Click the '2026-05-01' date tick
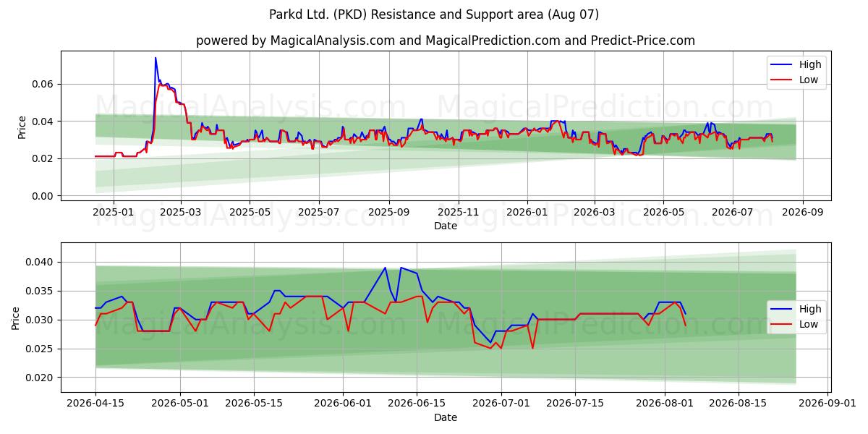Screen dimensions: 868x434 tap(180, 404)
